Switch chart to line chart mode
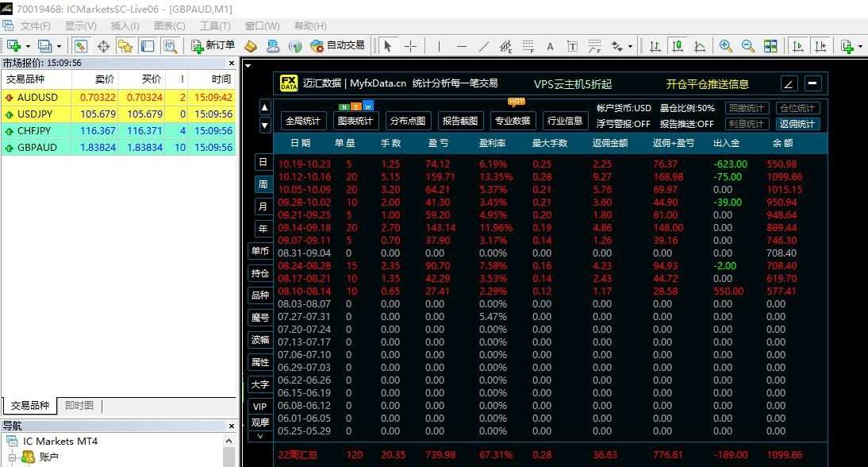Viewport: 868px width, 467px height. coord(700,46)
